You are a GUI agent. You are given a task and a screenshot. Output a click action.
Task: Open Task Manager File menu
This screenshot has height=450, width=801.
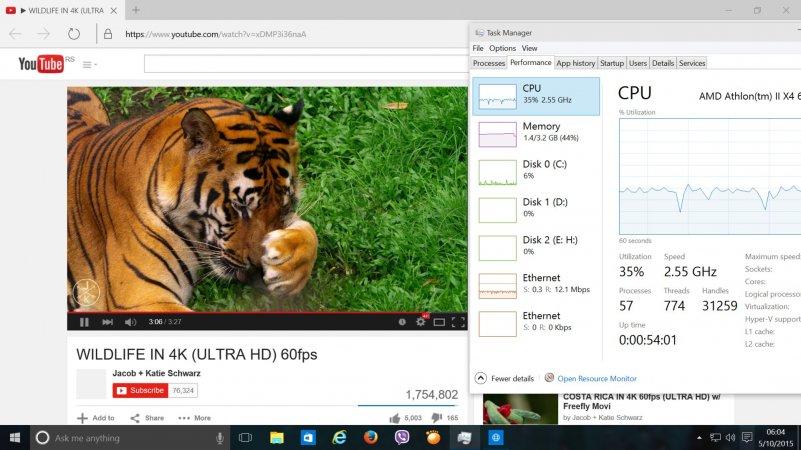point(478,48)
